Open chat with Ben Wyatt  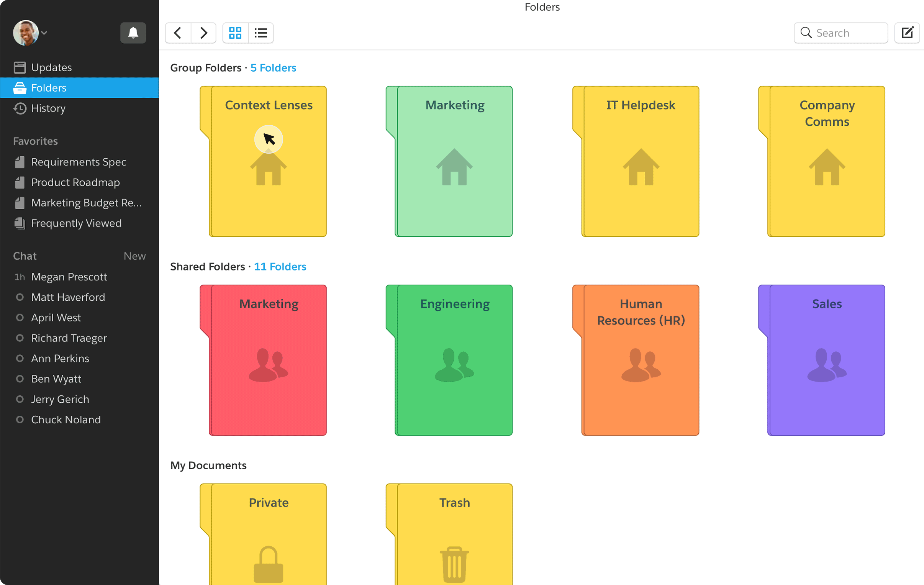[x=79, y=379]
